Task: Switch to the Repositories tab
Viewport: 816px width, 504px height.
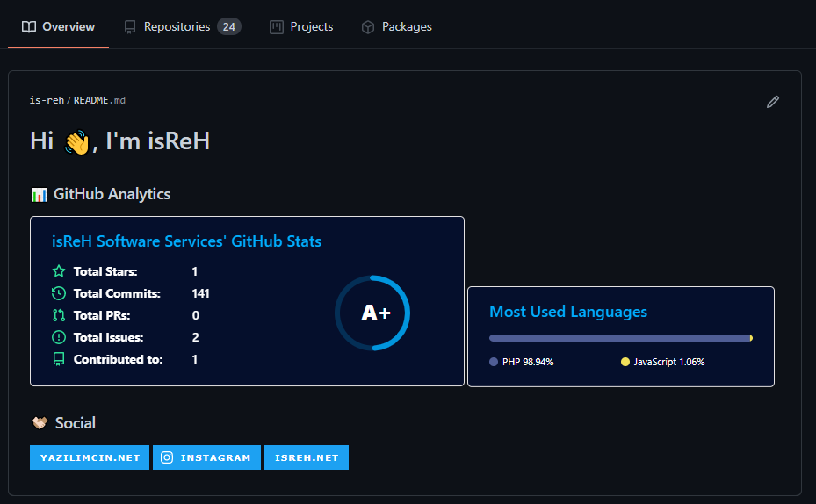Action: (182, 27)
